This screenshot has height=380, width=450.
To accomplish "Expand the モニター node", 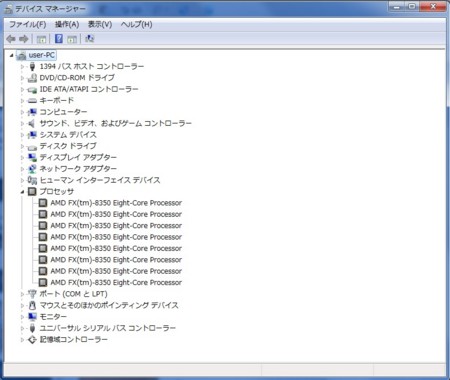I will (22, 317).
